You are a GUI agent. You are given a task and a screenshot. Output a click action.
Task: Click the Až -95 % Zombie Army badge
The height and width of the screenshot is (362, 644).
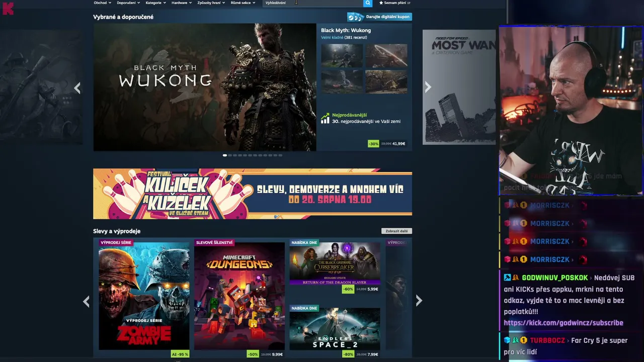(180, 354)
